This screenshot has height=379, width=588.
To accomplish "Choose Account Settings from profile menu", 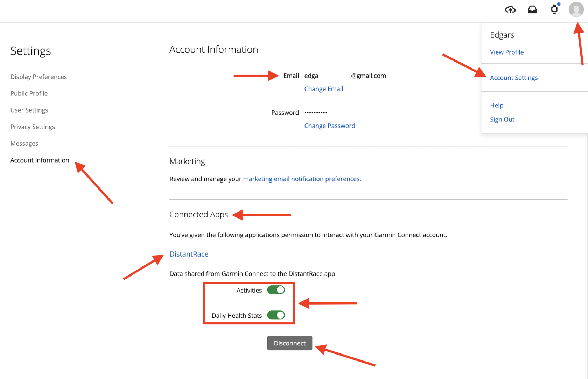I will click(x=514, y=78).
